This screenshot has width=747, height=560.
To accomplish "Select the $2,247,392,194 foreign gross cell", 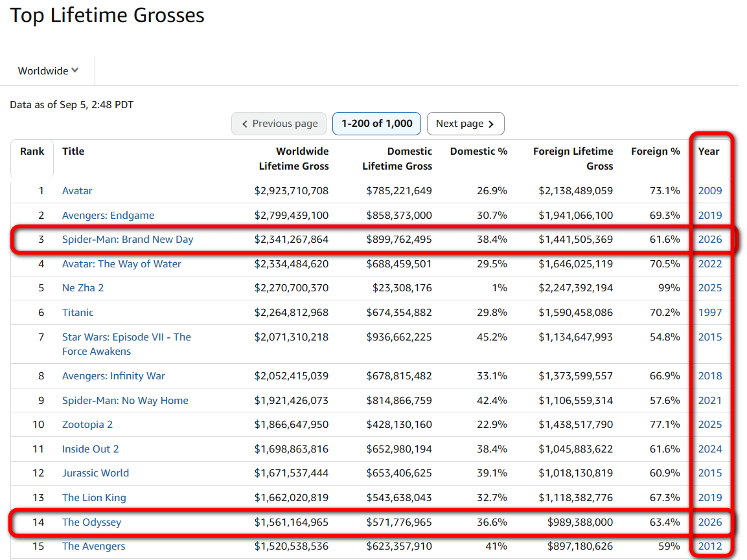I will click(575, 288).
